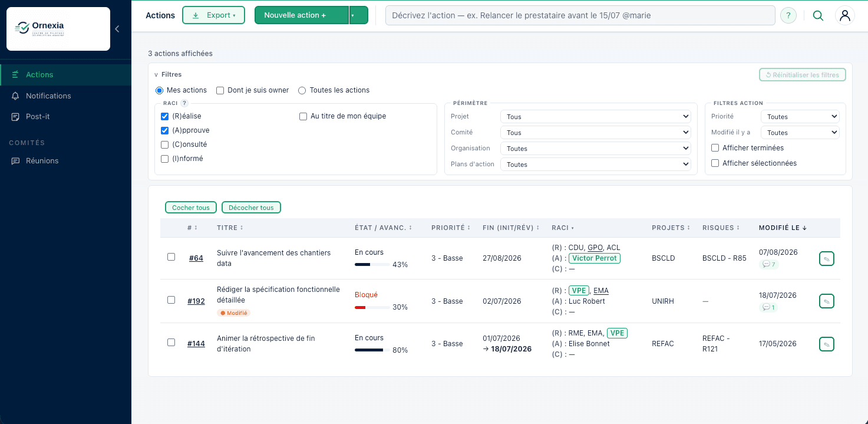Screen dimensions: 868x424
Task: Collapse the Filtres section
Action: click(168, 75)
